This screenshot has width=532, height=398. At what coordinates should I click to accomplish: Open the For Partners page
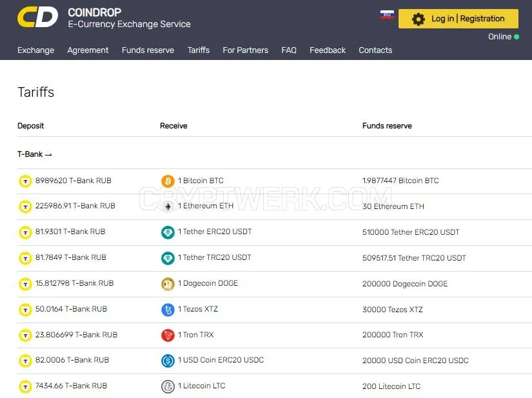click(245, 50)
